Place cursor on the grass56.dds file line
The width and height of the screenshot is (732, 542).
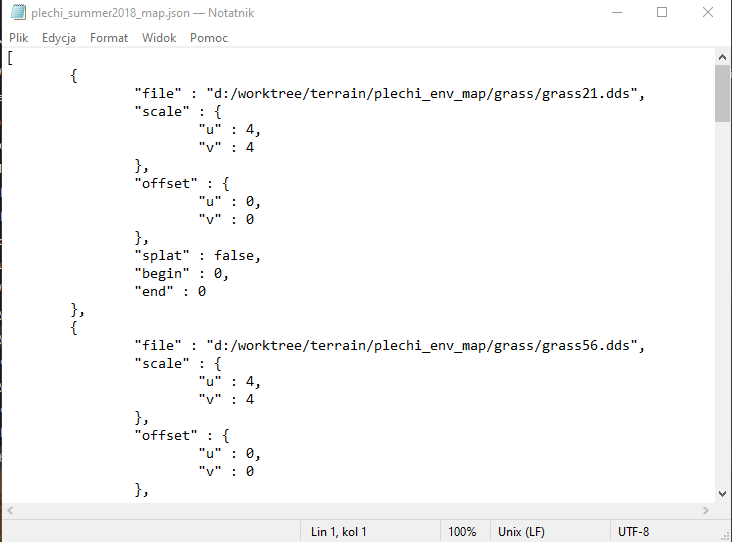[x=390, y=346]
